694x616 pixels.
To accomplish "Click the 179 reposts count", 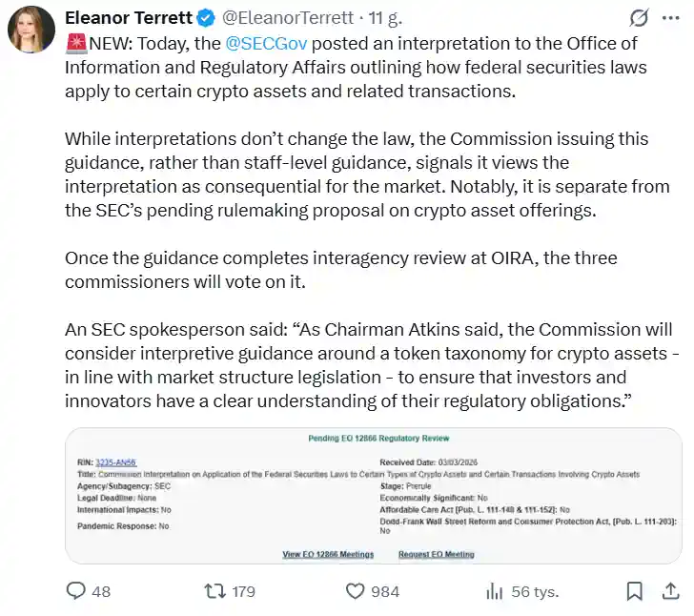I will pyautogui.click(x=244, y=591).
